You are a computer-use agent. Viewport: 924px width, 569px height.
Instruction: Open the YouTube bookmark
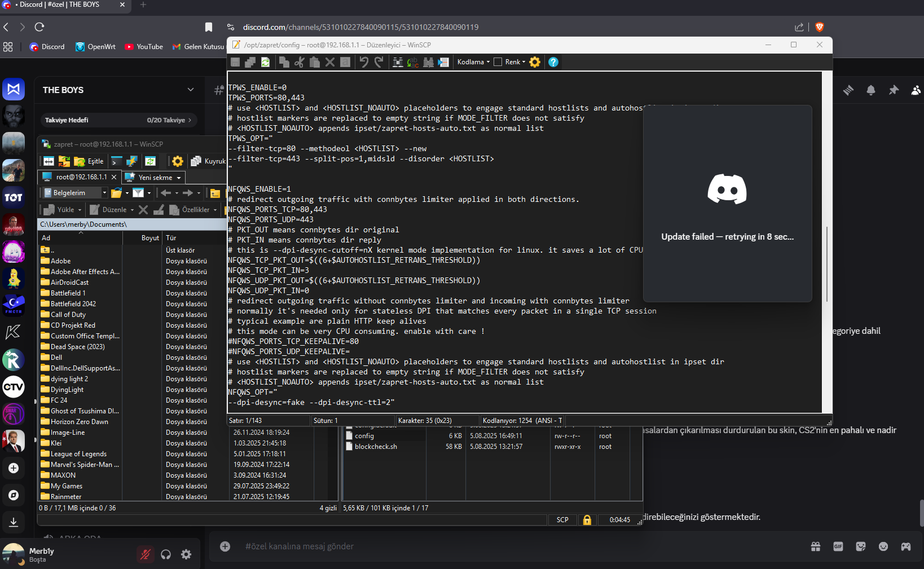click(144, 47)
